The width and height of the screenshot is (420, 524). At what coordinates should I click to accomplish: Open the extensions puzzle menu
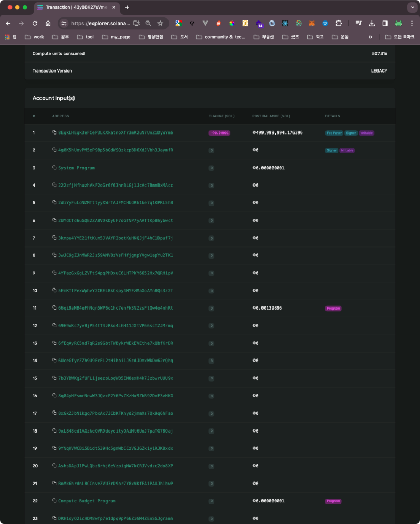[x=339, y=23]
